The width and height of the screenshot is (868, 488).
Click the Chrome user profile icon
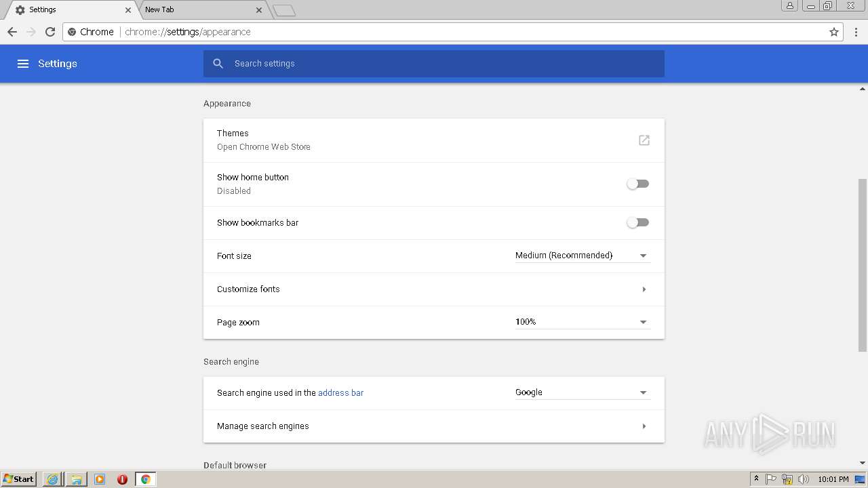point(789,5)
